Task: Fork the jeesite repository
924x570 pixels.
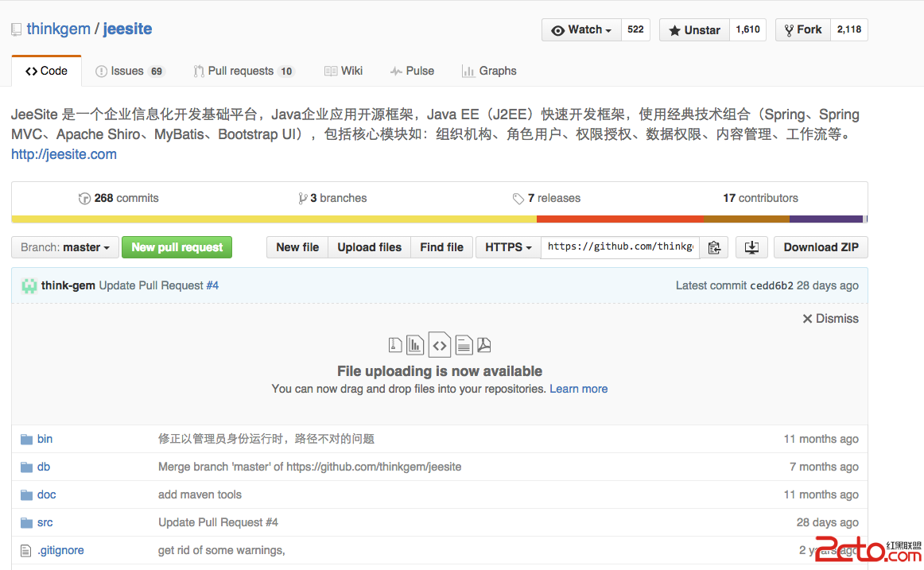Action: coord(803,30)
